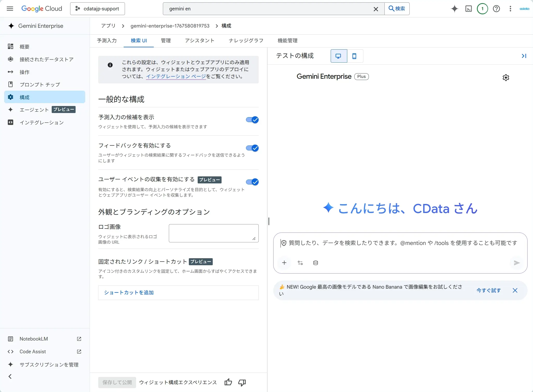
Task: Collapse the テストの構成 preview panel
Action: coord(524,56)
